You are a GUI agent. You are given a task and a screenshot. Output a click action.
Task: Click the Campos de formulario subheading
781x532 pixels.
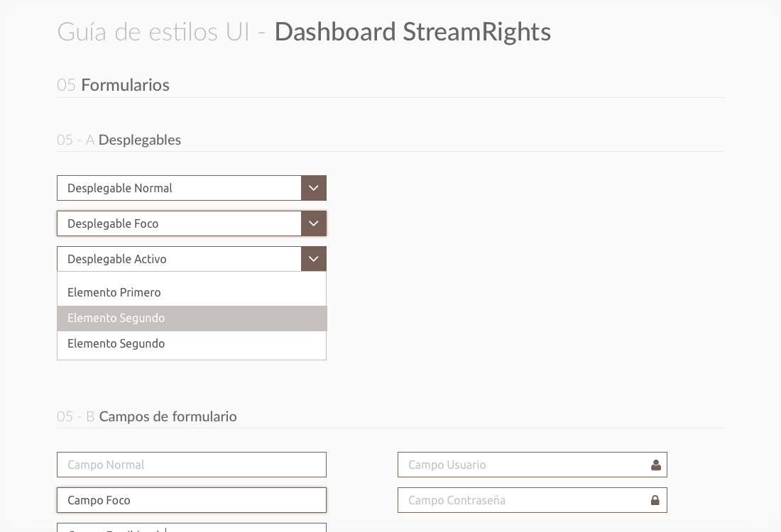[168, 416]
